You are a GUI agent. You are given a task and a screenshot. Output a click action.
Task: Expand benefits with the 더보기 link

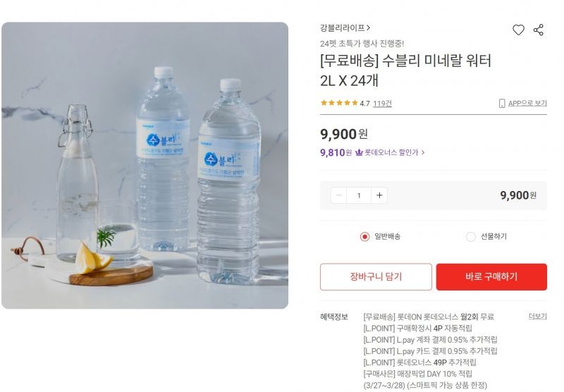(537, 316)
